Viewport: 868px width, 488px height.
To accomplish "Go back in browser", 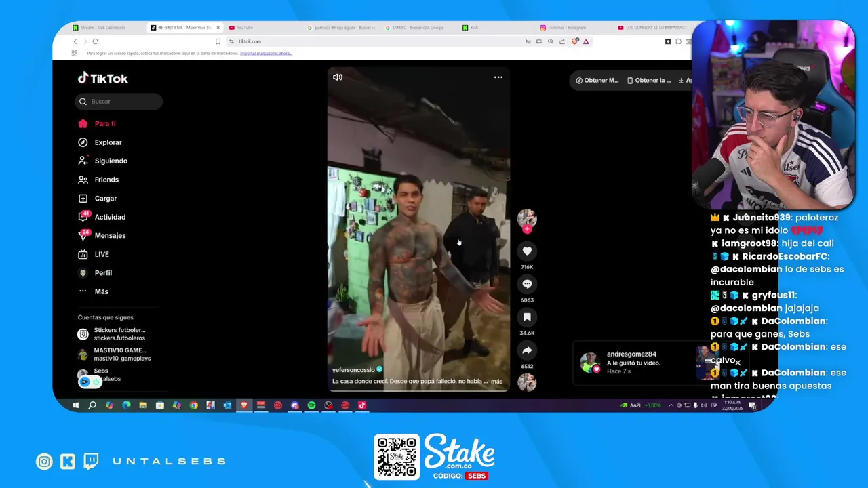I will [x=75, y=41].
